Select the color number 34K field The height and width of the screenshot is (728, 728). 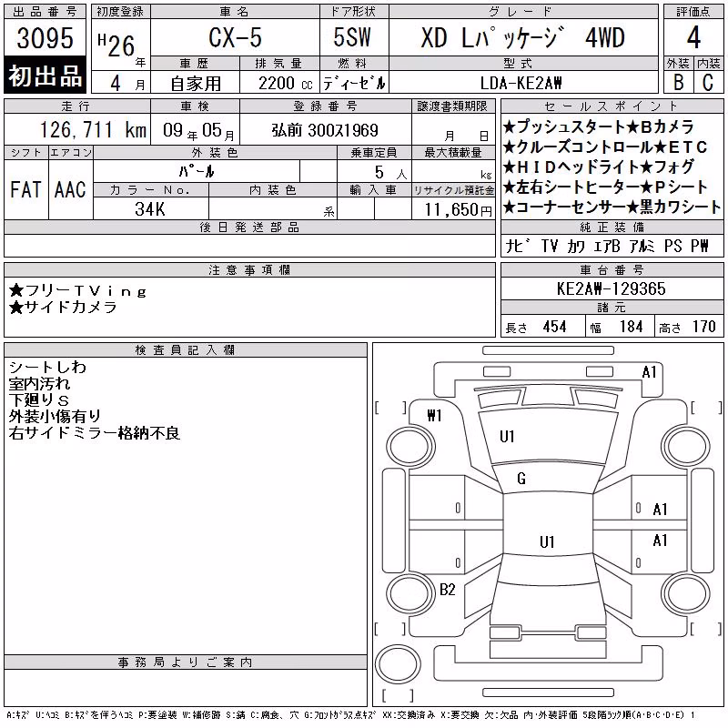click(150, 208)
